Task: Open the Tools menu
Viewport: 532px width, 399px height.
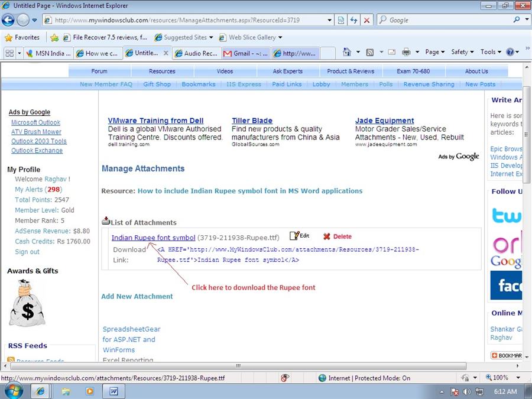Action: [x=491, y=52]
